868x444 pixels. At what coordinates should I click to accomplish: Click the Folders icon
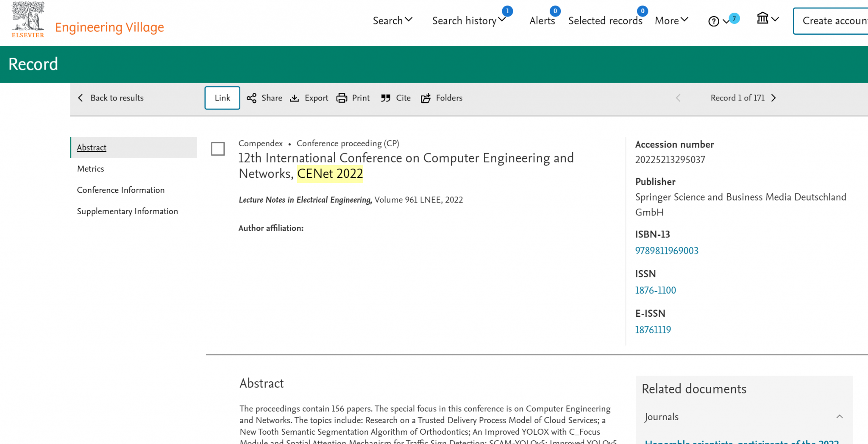(x=426, y=98)
